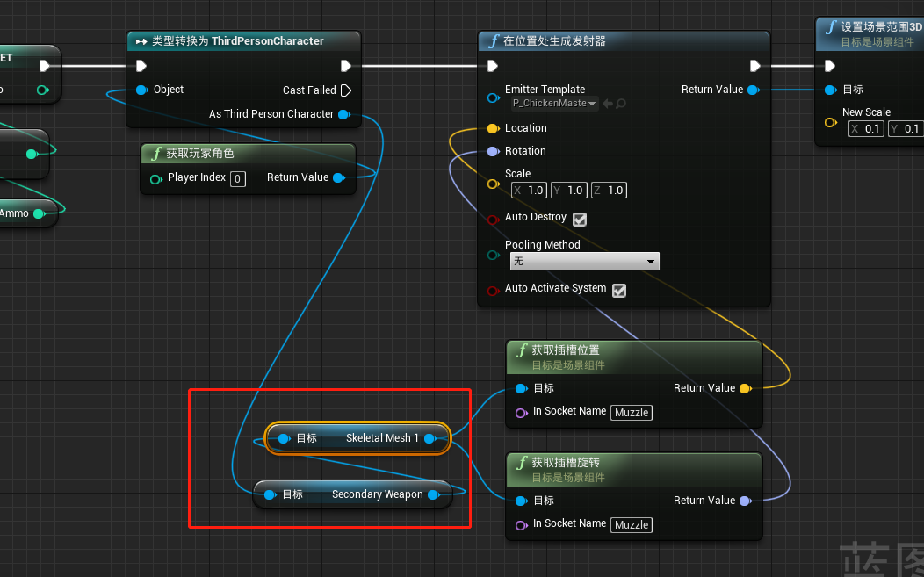Click the Player Index input pin
Viewport: 924px width, 577px height.
156,178
